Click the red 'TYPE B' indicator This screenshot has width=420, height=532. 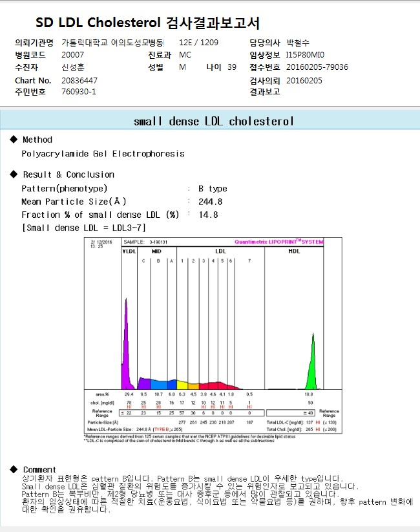coord(162,429)
